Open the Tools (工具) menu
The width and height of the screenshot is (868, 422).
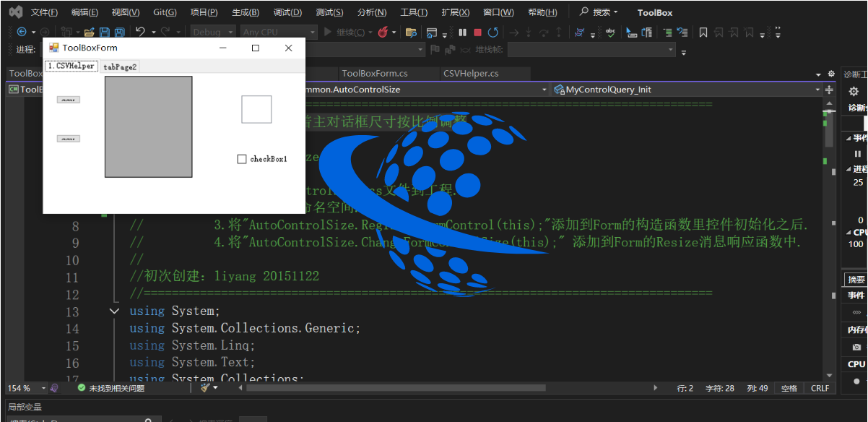414,12
